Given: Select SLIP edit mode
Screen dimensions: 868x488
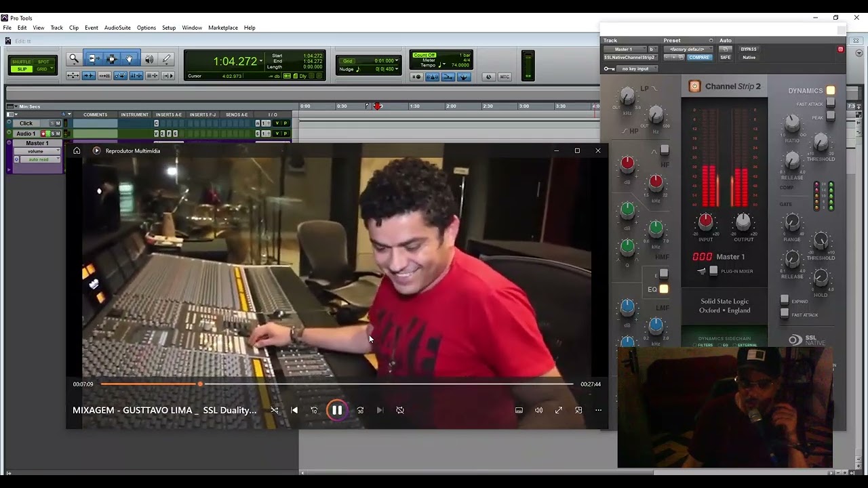Looking at the screenshot, I should coord(22,69).
